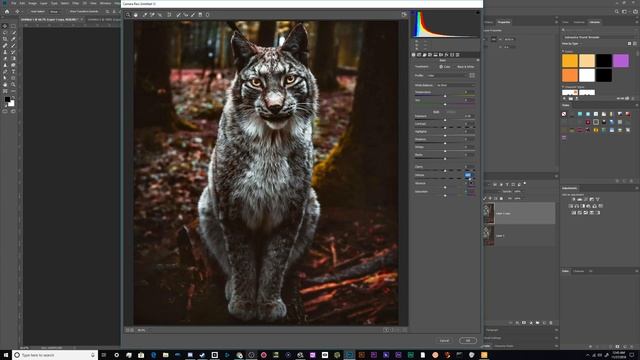This screenshot has height=360, width=640.
Task: Open the White Balance dropdown
Action: [x=456, y=85]
